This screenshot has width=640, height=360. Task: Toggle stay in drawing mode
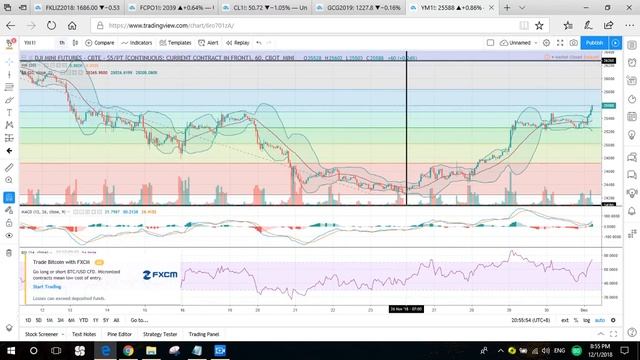(9, 210)
